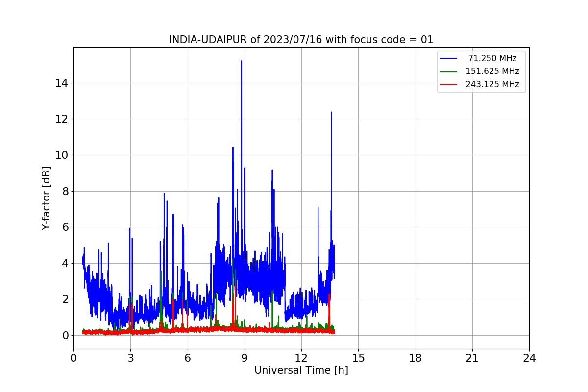Click the Y-factor [dB] axis label
The width and height of the screenshot is (588, 392).
(x=46, y=198)
